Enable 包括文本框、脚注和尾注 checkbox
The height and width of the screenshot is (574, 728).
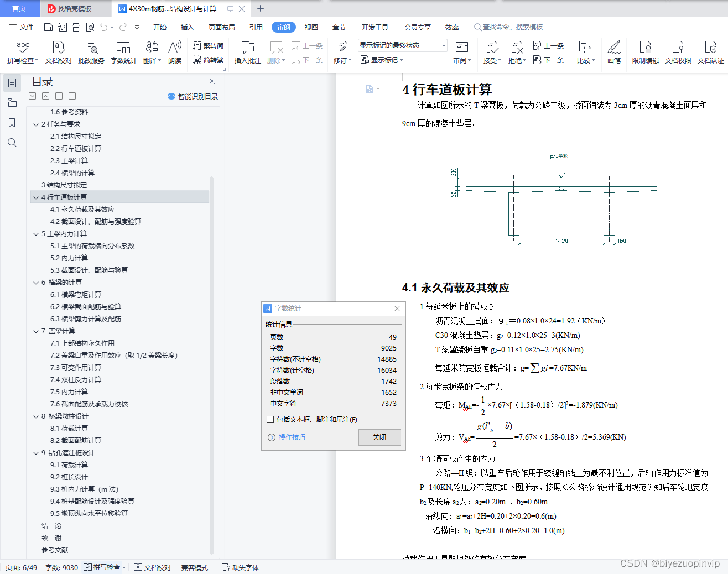pos(270,420)
